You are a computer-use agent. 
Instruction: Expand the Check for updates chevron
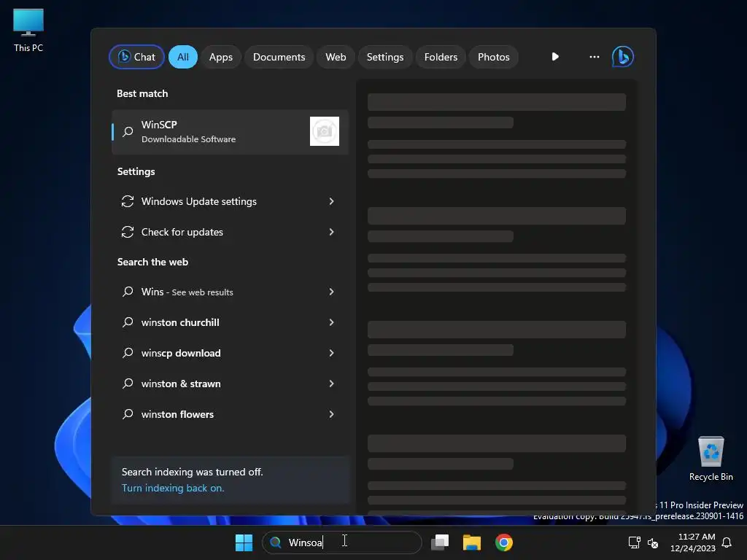(332, 232)
